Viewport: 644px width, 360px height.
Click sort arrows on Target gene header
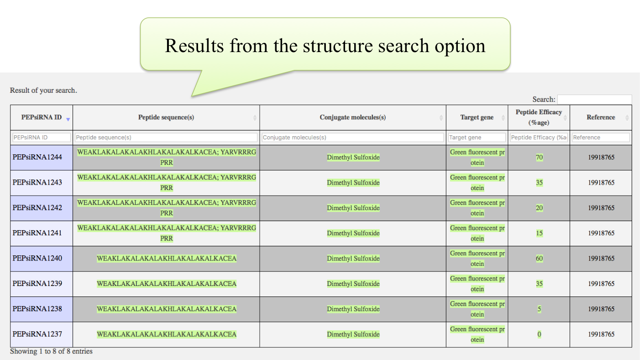[503, 118]
